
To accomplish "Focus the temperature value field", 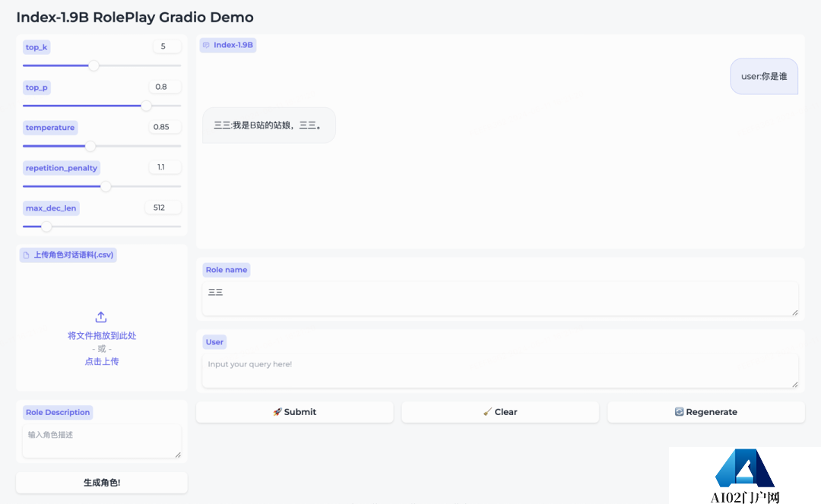I will tap(164, 127).
